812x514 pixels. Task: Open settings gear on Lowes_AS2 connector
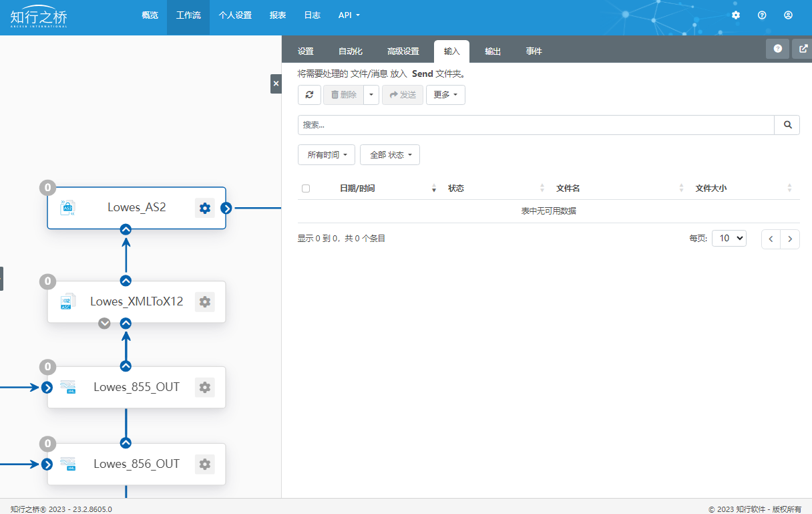[205, 208]
